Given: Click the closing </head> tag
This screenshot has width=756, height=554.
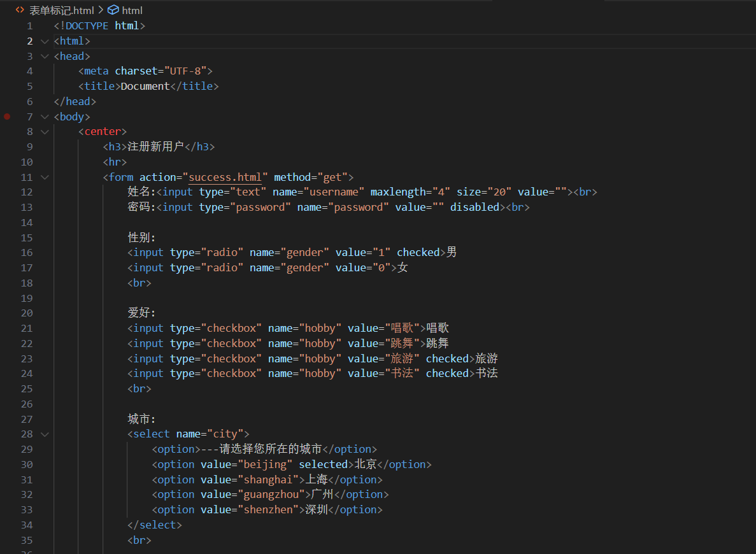Looking at the screenshot, I should [75, 102].
